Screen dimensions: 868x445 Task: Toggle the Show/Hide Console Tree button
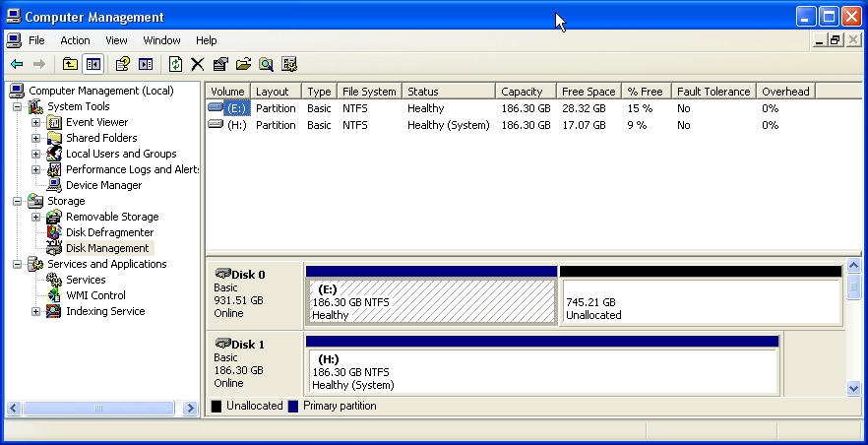(93, 64)
